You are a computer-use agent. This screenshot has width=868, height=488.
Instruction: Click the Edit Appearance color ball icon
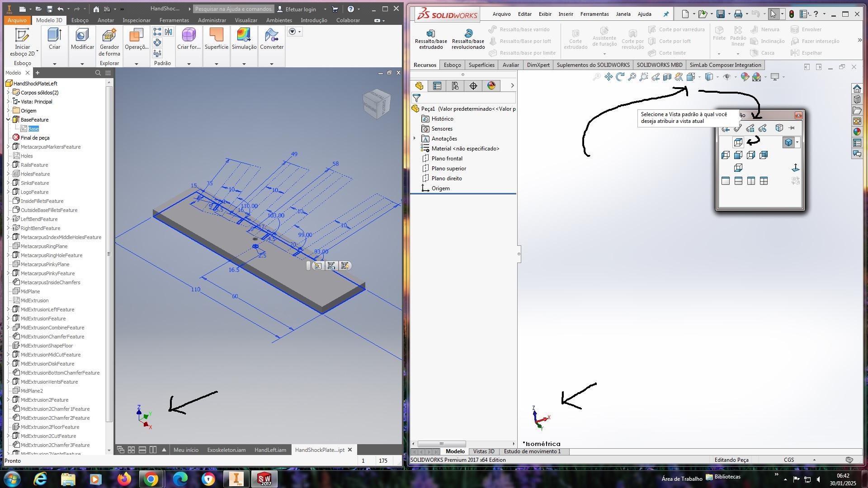pos(745,77)
